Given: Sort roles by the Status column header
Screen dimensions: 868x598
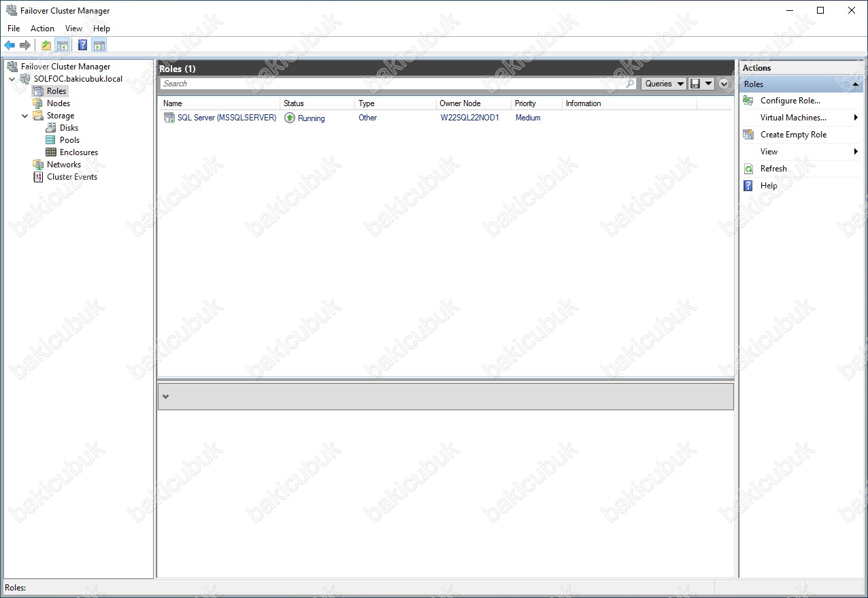Looking at the screenshot, I should pos(317,103).
